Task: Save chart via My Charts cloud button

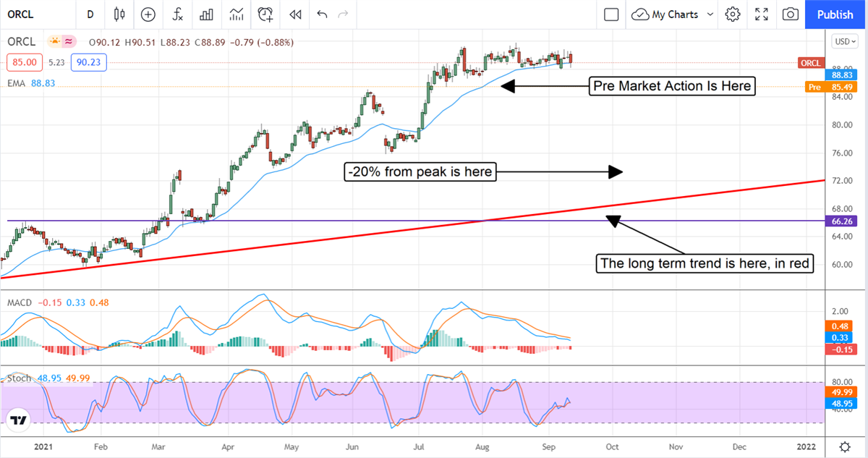Action: (665, 14)
